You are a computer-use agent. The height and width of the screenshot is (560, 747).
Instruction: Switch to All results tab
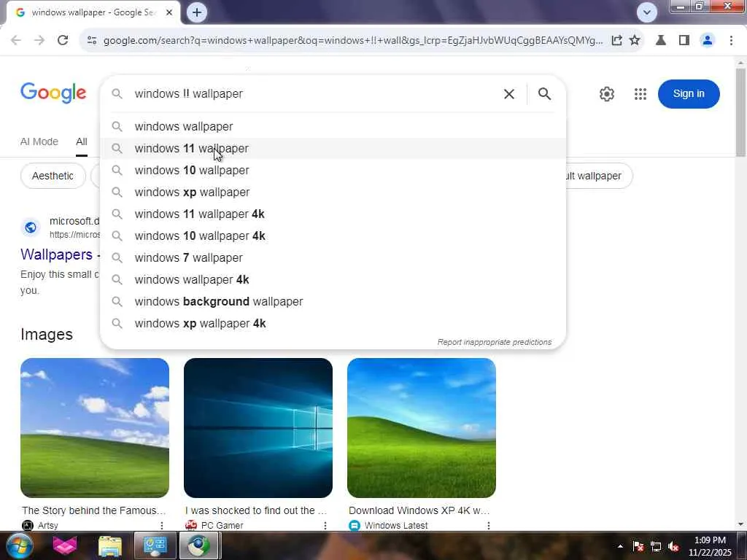click(x=82, y=141)
